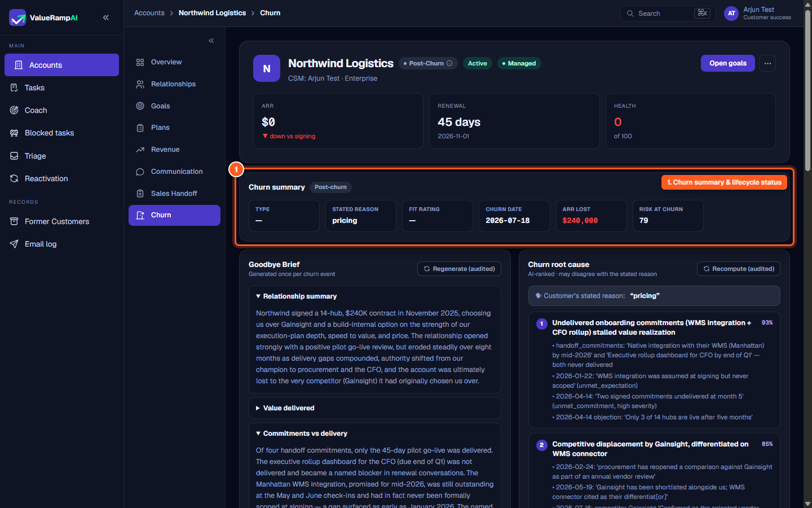Open Coach from the sidebar
Image resolution: width=812 pixels, height=508 pixels.
pos(61,110)
